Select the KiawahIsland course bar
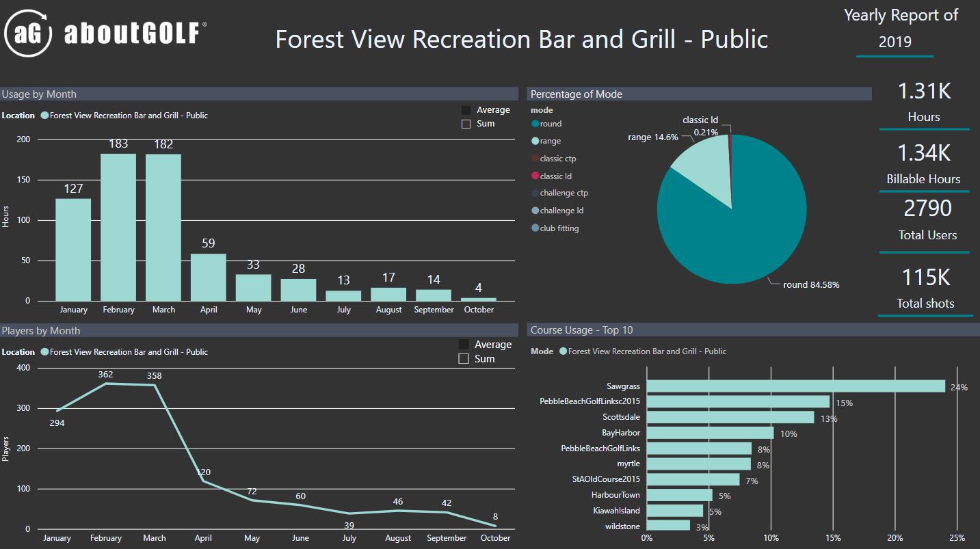 tap(675, 511)
